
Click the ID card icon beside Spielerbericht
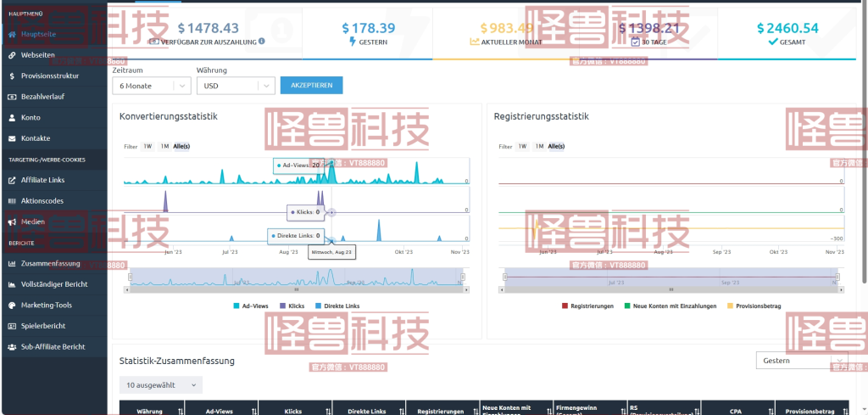[x=12, y=326]
